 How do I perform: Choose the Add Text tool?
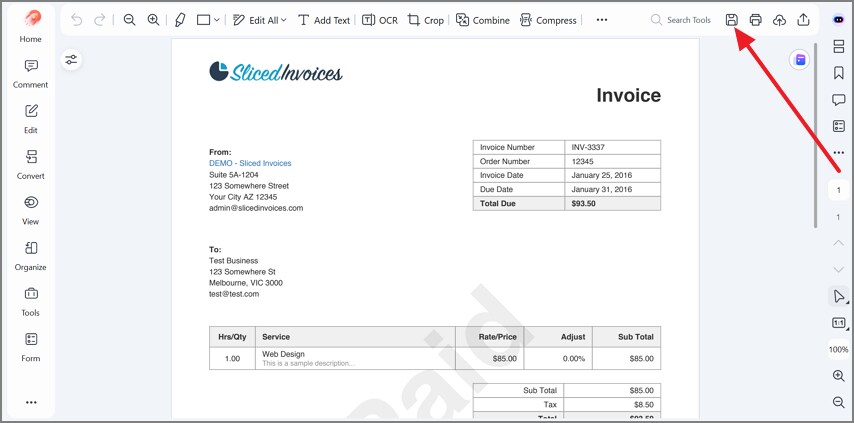[x=324, y=20]
